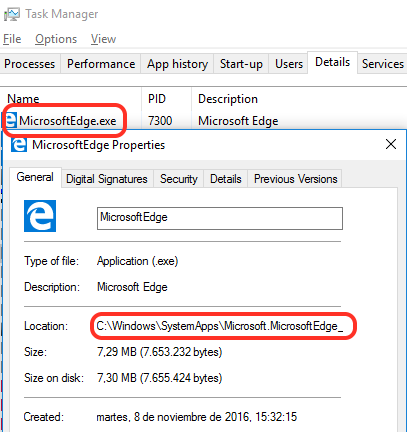Switch to the Security properties tab

(179, 179)
